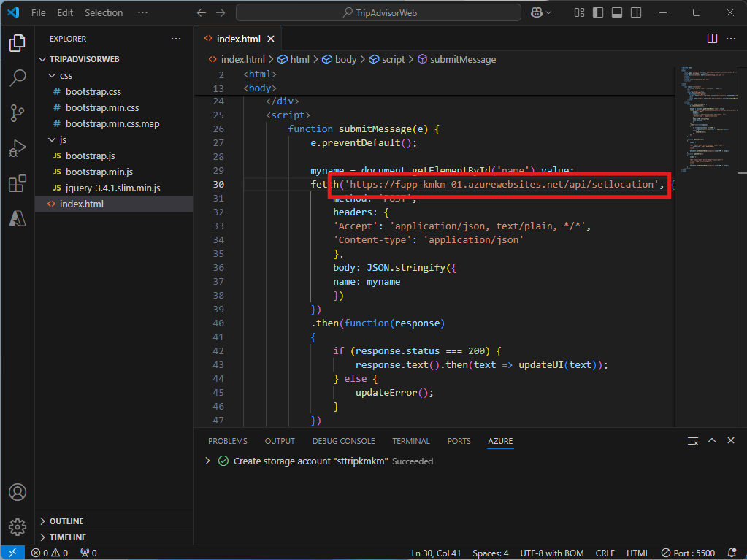Image resolution: width=747 pixels, height=560 pixels.
Task: Click the remote window indicator in status bar
Action: 12,553
